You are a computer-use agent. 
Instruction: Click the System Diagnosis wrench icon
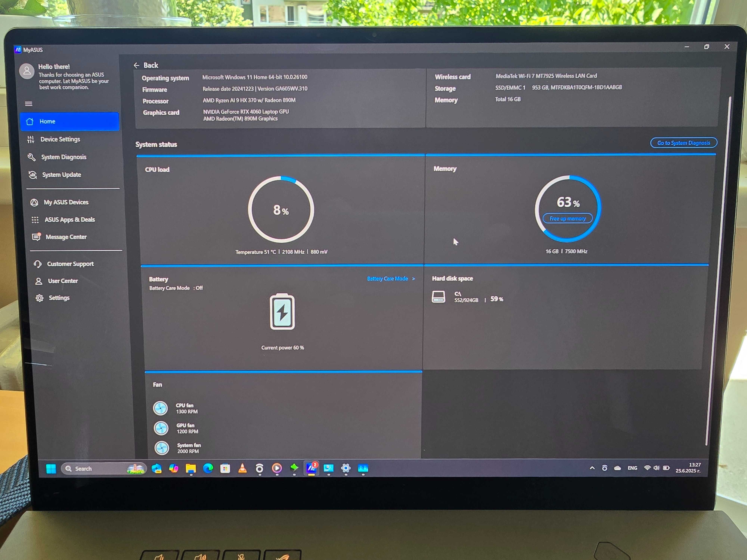click(32, 157)
